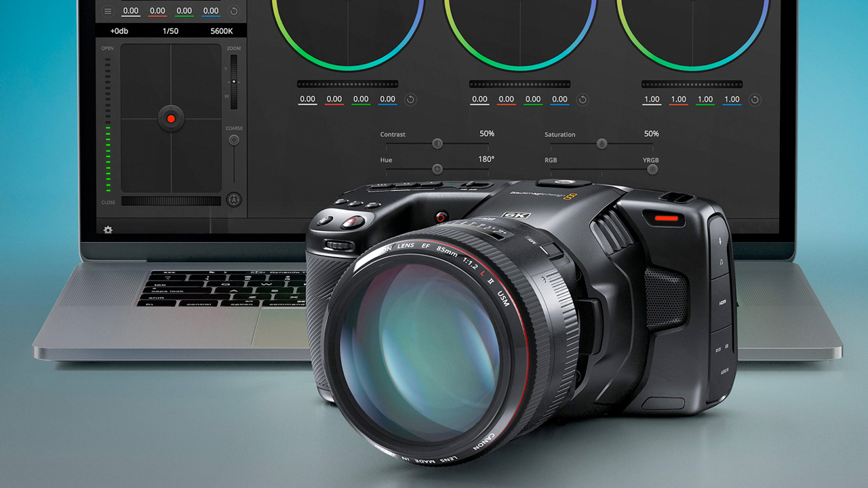
Task: Click the green iris level meter
Action: [107, 125]
